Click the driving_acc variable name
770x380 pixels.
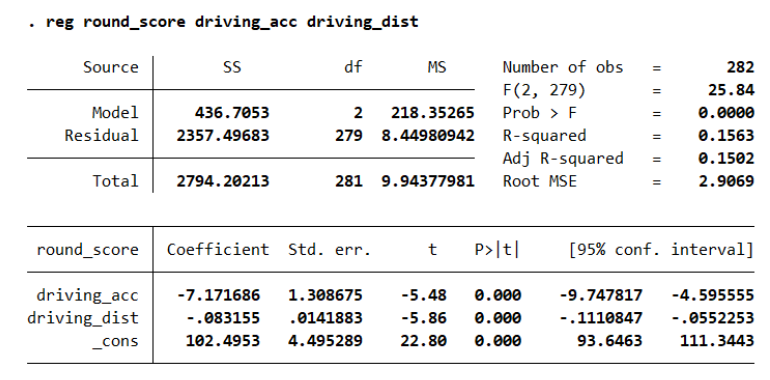coord(87,295)
